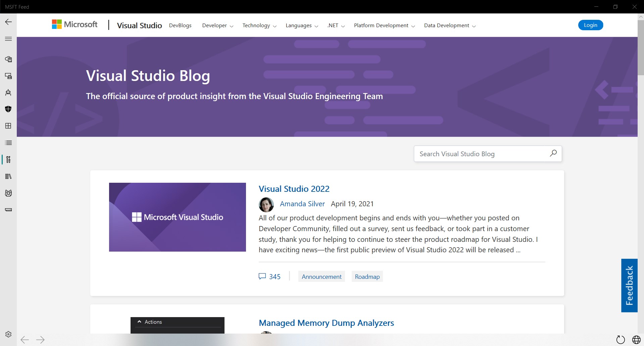Click the Login button

(591, 25)
